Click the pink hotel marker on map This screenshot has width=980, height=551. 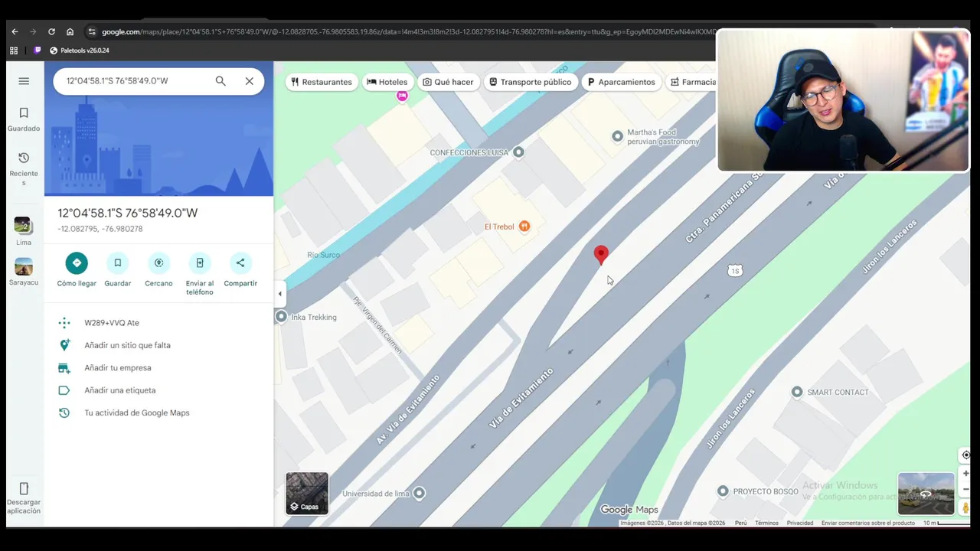pos(402,96)
